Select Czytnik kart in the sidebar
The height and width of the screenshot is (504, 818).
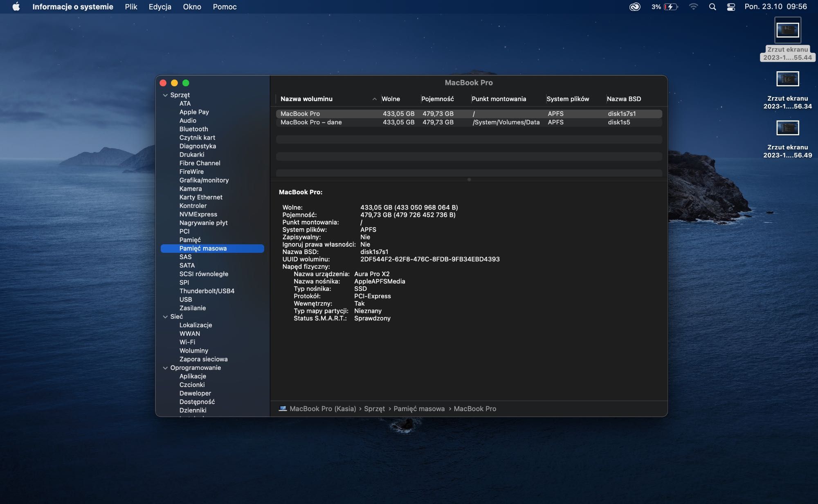[197, 138]
